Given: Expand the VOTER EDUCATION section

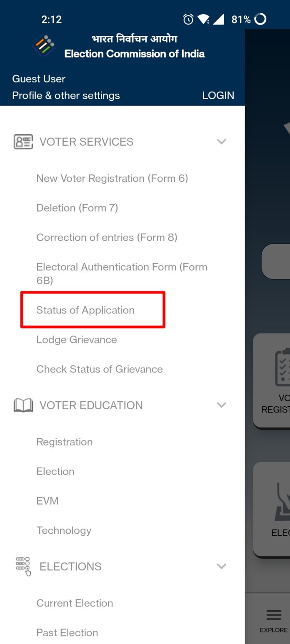Looking at the screenshot, I should point(221,405).
